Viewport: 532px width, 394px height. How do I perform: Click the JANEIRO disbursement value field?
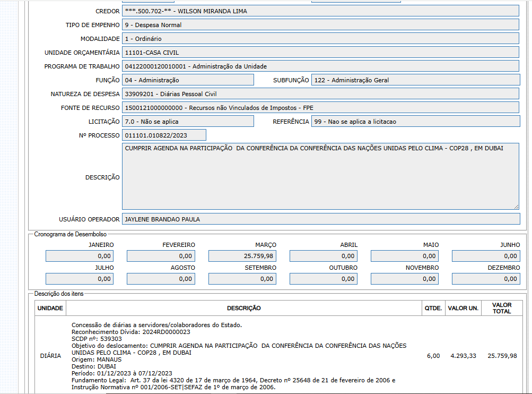80,256
